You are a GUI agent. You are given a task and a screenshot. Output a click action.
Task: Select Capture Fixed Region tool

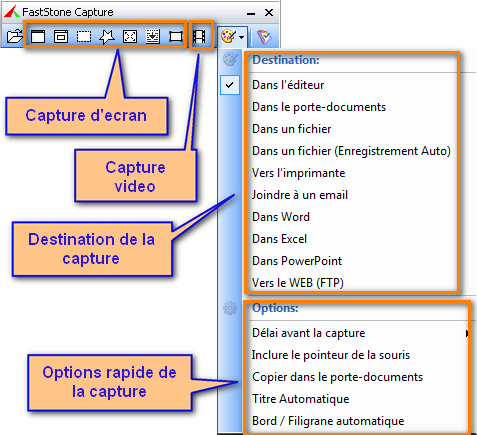point(176,36)
